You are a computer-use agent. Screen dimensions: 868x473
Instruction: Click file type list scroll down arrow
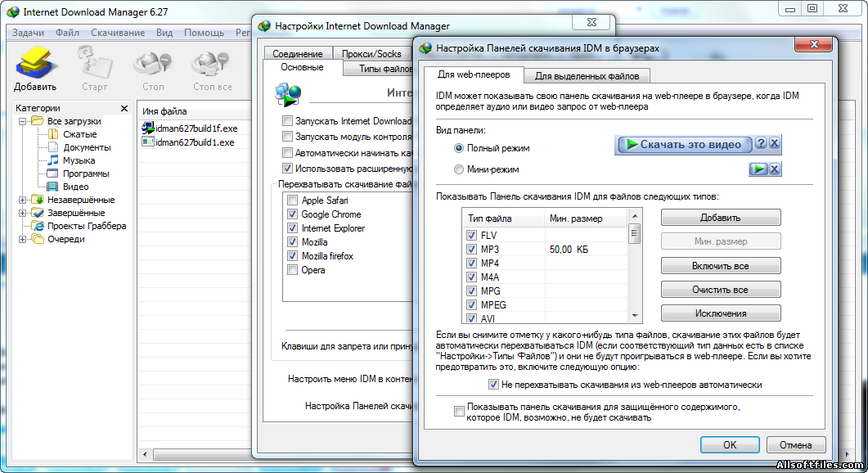634,316
